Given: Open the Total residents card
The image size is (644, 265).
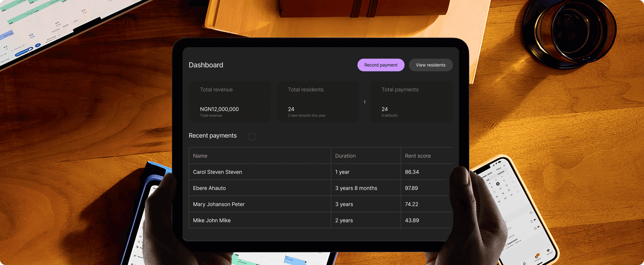Looking at the screenshot, I should coord(318,102).
